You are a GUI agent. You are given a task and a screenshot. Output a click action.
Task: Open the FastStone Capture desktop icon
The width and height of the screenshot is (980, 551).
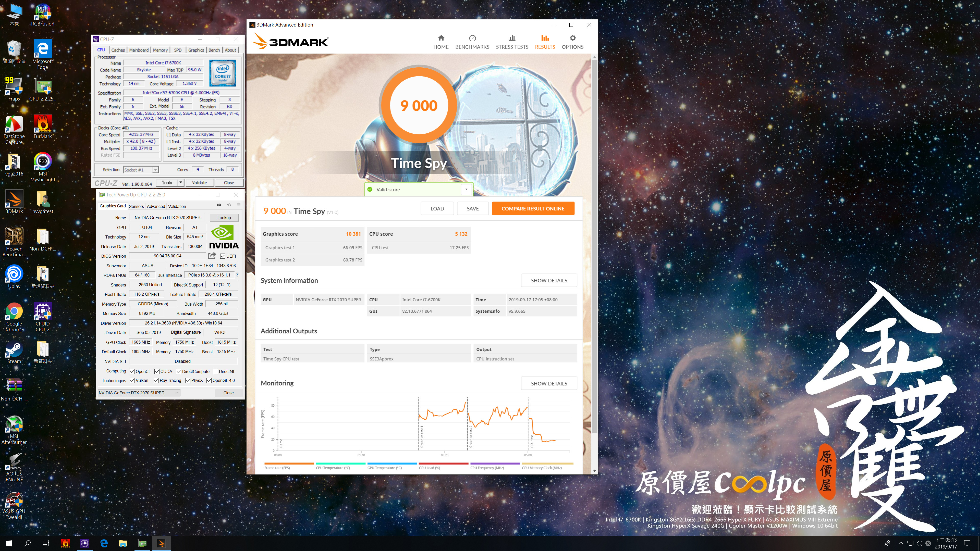(14, 130)
